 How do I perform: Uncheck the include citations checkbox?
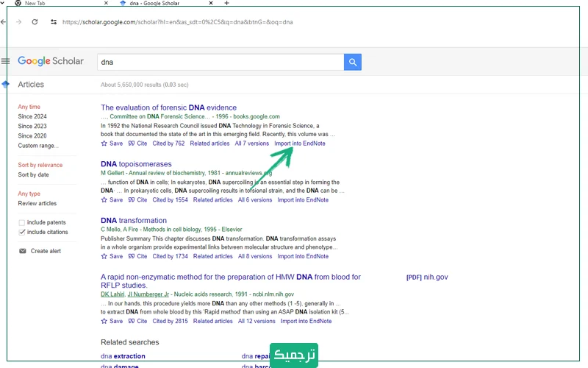click(22, 232)
